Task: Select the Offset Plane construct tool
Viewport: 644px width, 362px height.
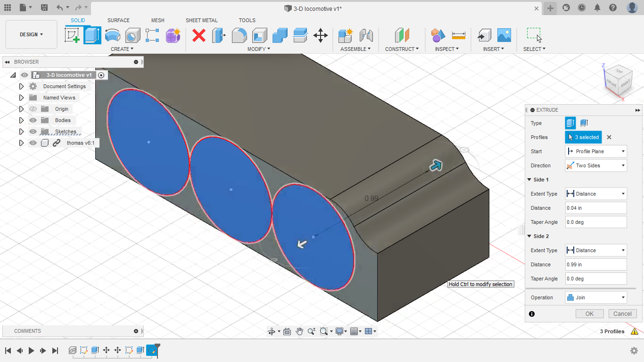Action: (402, 35)
